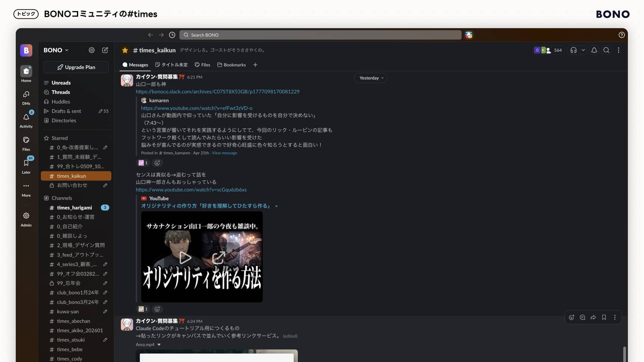644x362 pixels.
Task: Click the Search BONO field
Action: [x=320, y=35]
